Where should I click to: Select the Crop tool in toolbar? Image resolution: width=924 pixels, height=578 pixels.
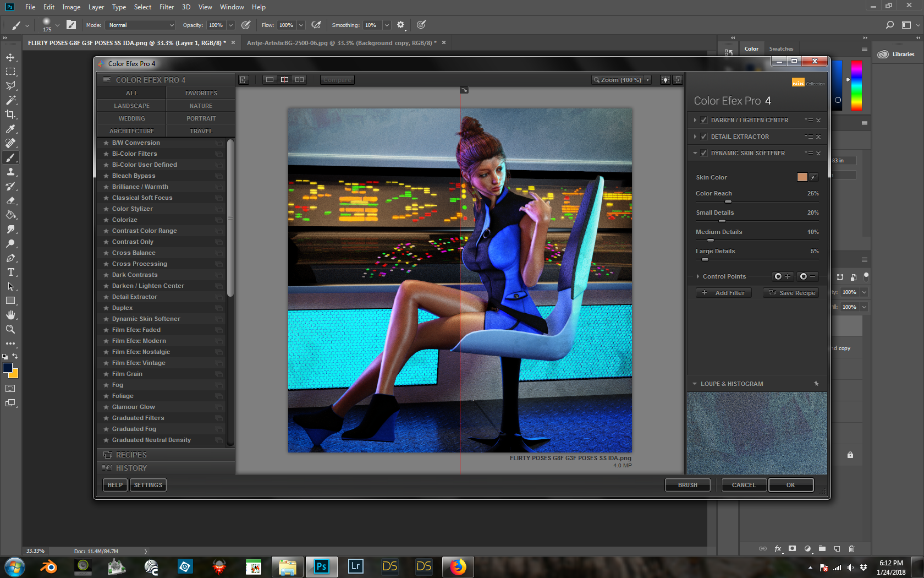tap(10, 114)
